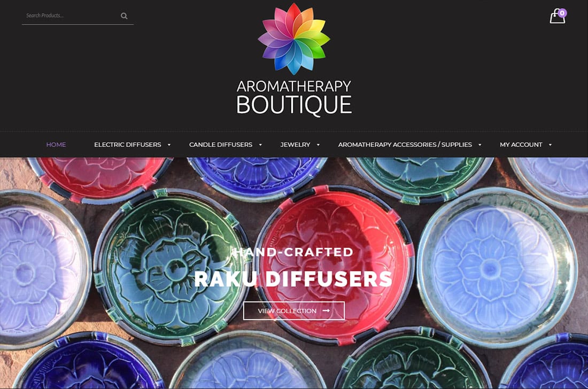The image size is (588, 389).
Task: Click the search magnifier icon
Action: click(124, 15)
